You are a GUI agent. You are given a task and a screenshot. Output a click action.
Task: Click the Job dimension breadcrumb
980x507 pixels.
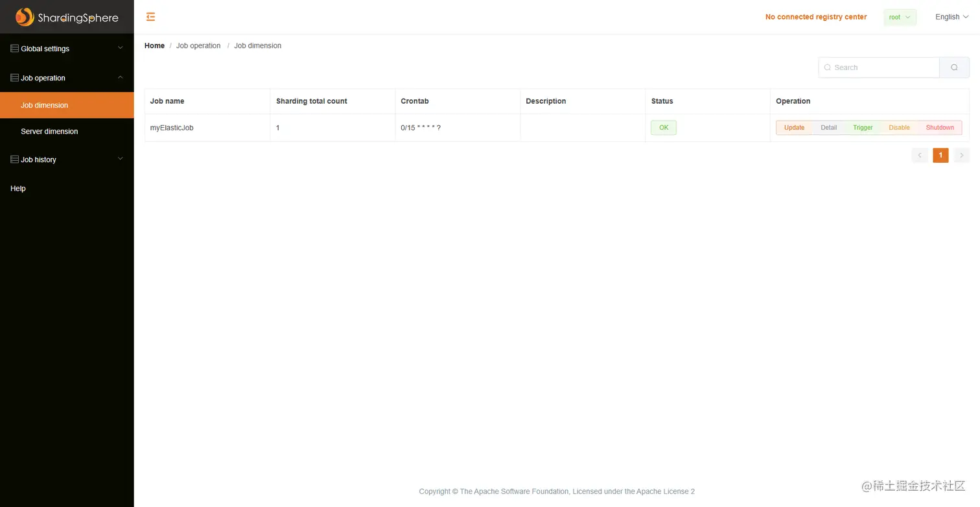tap(257, 45)
